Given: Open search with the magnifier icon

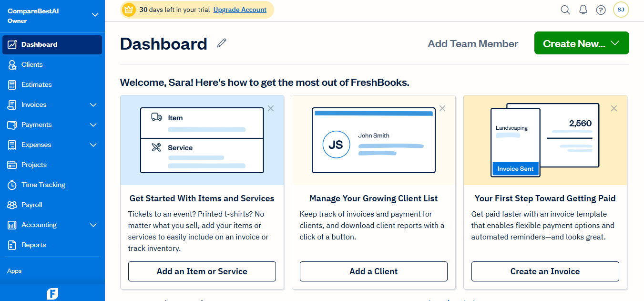Looking at the screenshot, I should click(x=565, y=10).
